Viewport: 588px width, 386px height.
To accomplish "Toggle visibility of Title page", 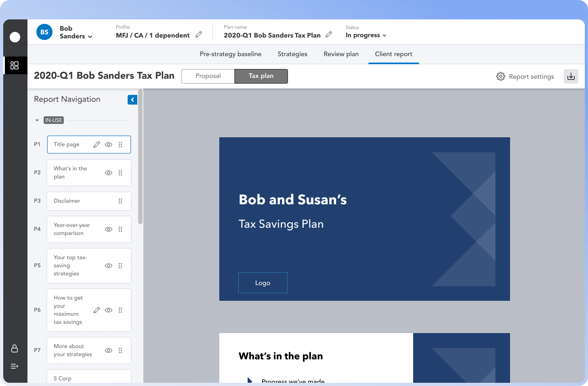I will (x=109, y=145).
